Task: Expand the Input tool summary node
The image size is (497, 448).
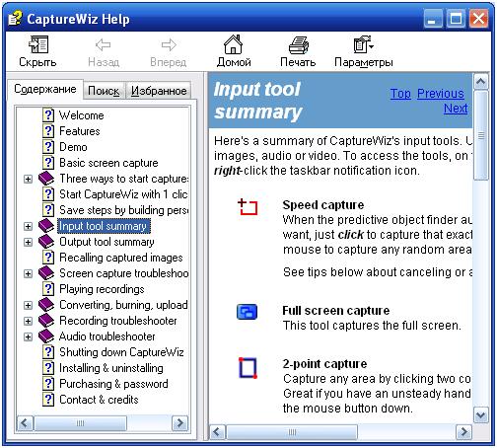Action: (29, 226)
